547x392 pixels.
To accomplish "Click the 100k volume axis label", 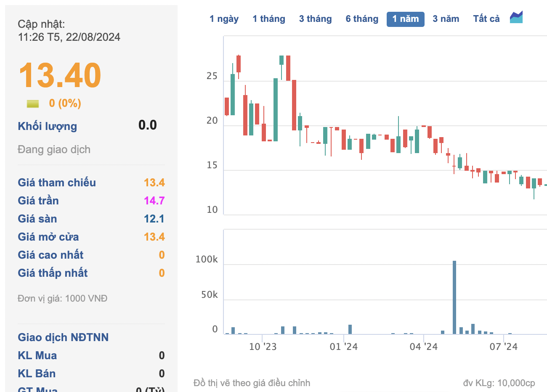I will (207, 260).
